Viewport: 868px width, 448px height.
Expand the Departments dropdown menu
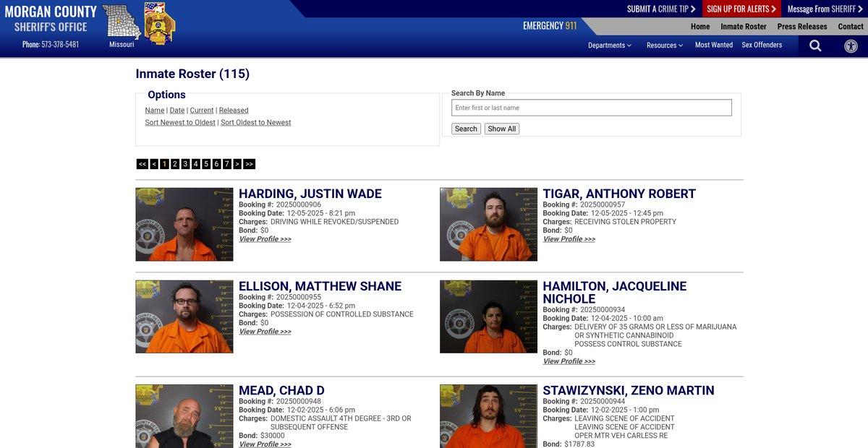pyautogui.click(x=610, y=45)
